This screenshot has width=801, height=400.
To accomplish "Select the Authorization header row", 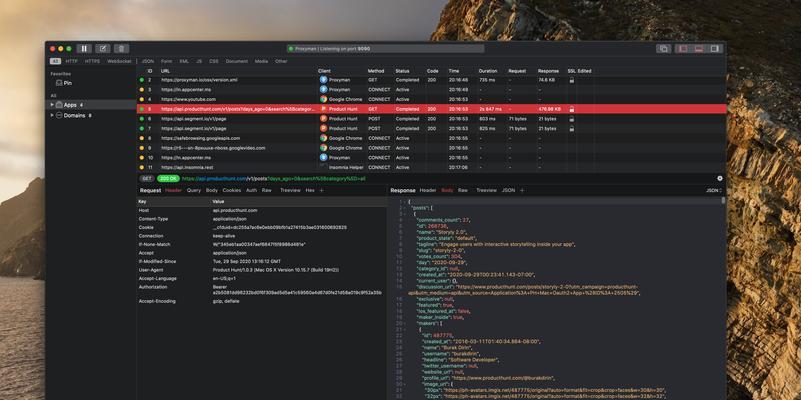I will tap(262, 290).
